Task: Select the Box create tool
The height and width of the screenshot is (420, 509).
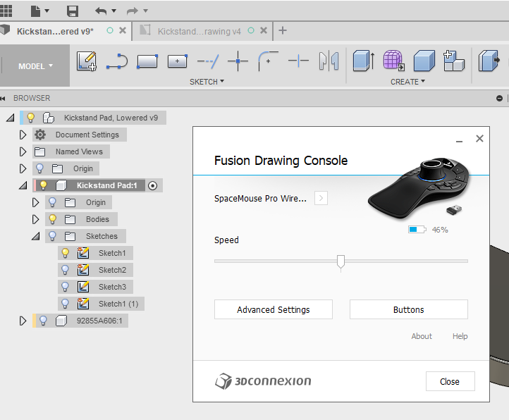Action: click(x=424, y=61)
